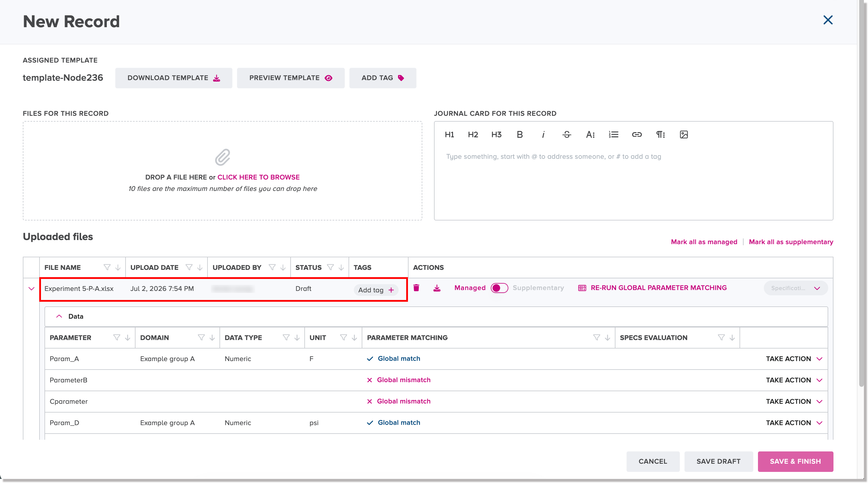Apply H3 heading in journal editor
Screen dimensions: 868x483
[496, 134]
